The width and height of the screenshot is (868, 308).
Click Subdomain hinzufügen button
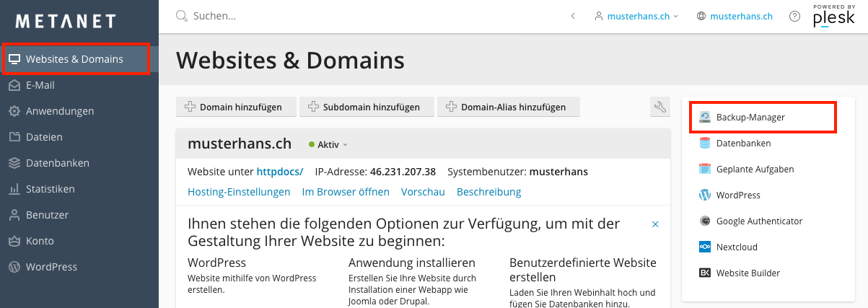(x=366, y=107)
